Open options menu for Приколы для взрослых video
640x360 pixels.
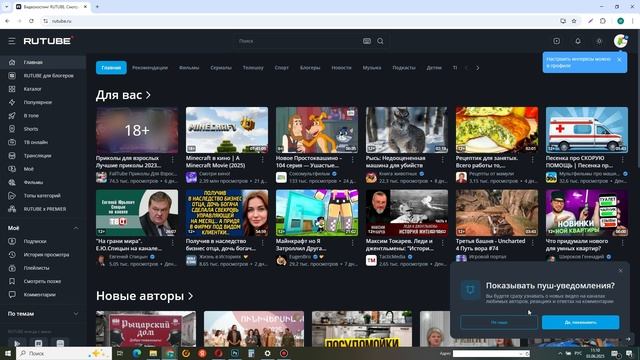coord(173,160)
